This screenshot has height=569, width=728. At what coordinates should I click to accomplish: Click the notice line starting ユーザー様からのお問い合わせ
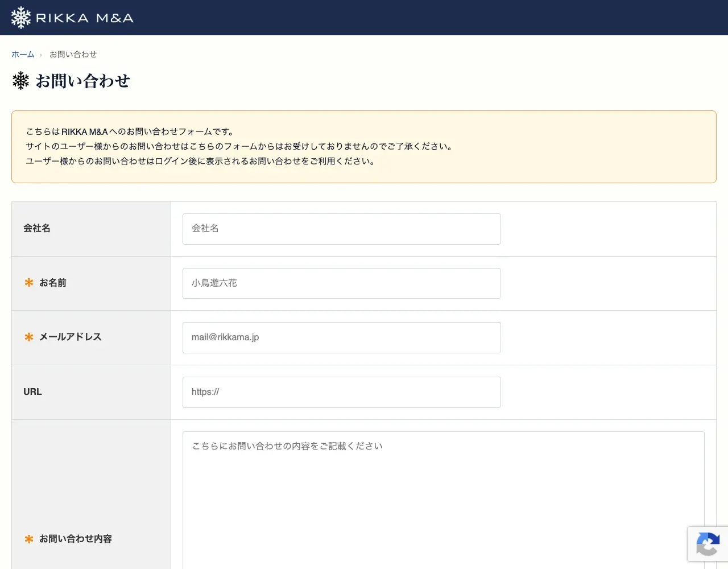(x=201, y=161)
